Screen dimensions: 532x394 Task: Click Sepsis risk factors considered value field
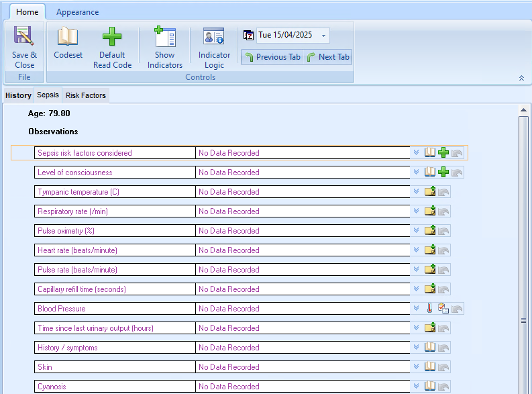(x=303, y=153)
